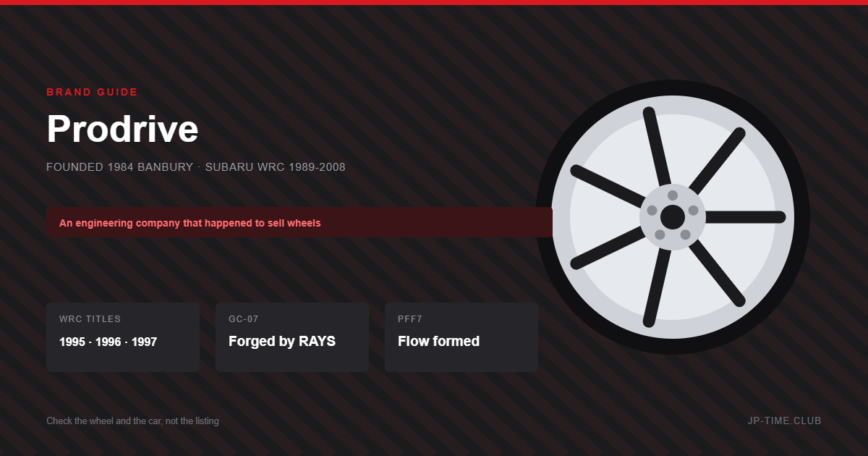Screen dimensions: 868x456
Task: Click the wheel illustration
Action: tap(673, 217)
